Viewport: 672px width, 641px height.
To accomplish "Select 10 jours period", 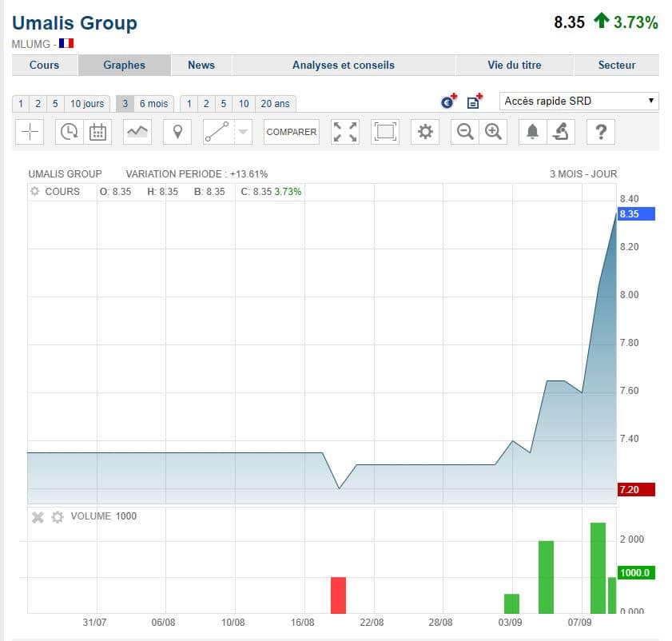I will coord(87,104).
